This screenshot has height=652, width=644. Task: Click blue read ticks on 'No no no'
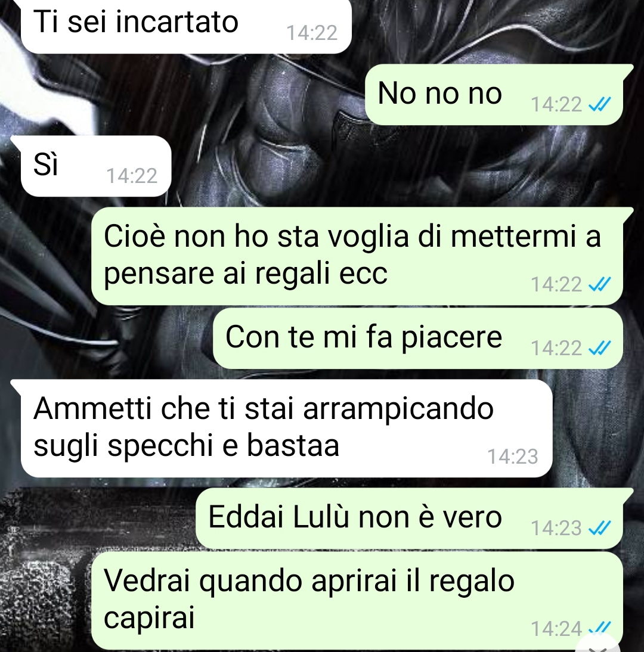[599, 104]
